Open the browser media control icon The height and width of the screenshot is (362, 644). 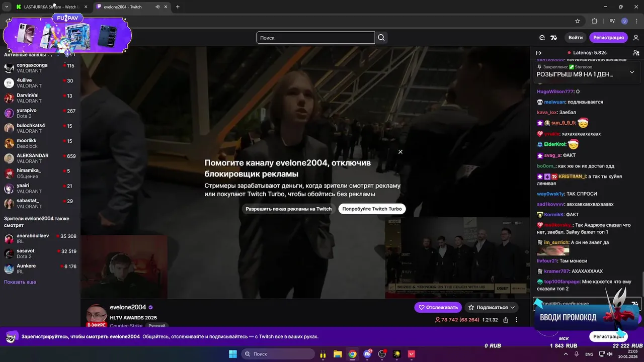coord(612,21)
